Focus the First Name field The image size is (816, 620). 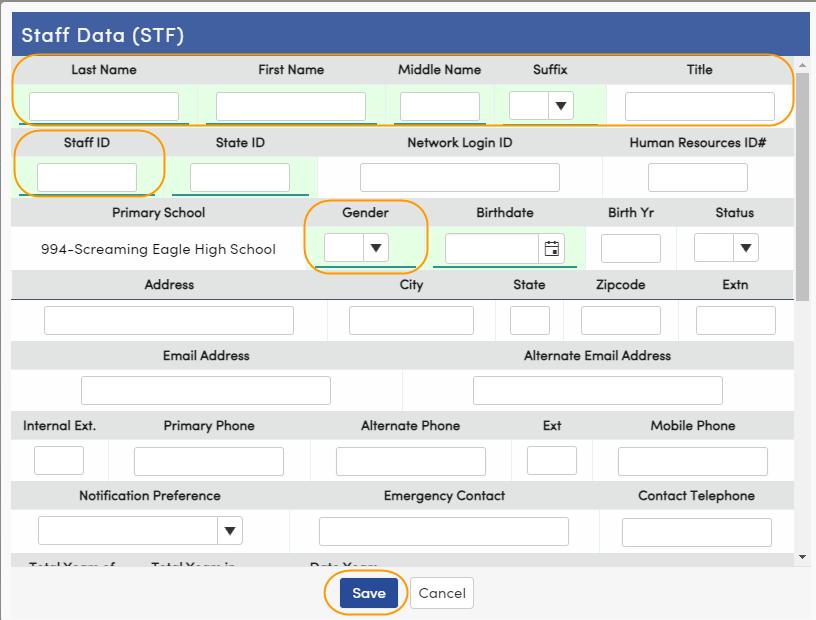[291, 106]
